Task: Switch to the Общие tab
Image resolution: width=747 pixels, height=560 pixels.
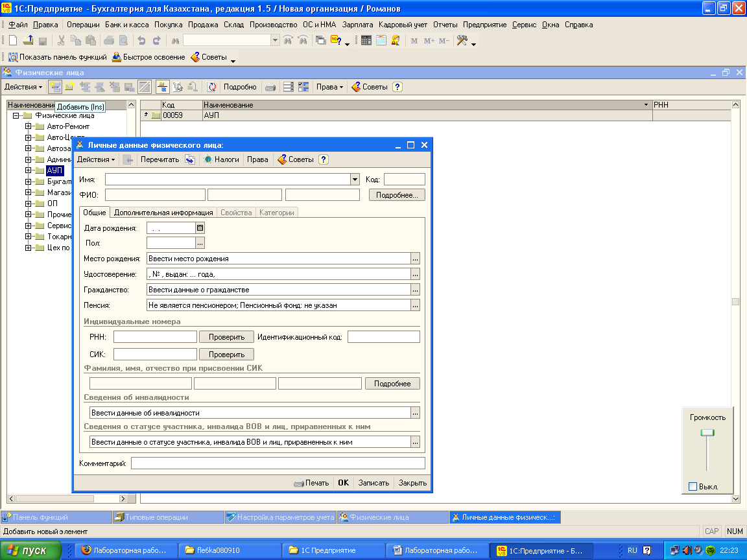Action: [x=94, y=213]
